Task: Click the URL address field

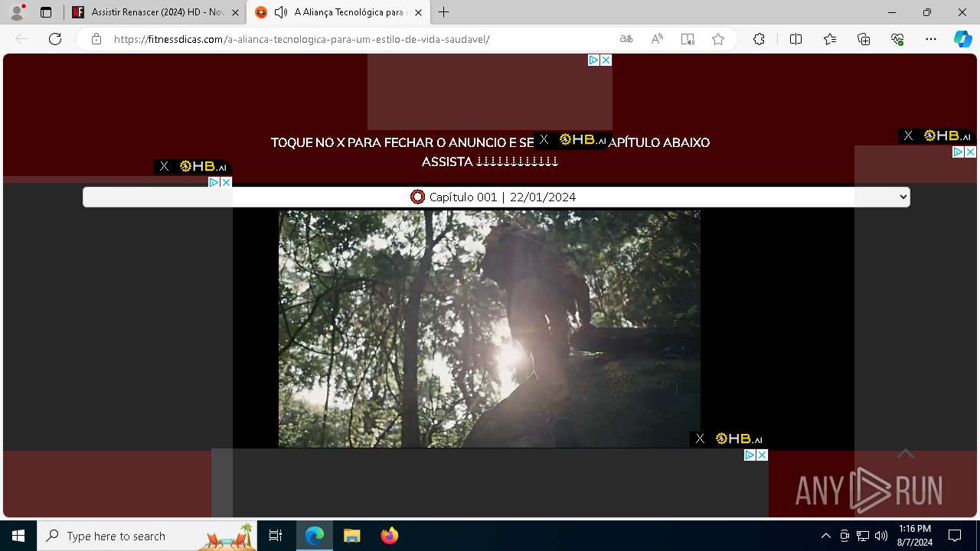Action: coord(360,39)
